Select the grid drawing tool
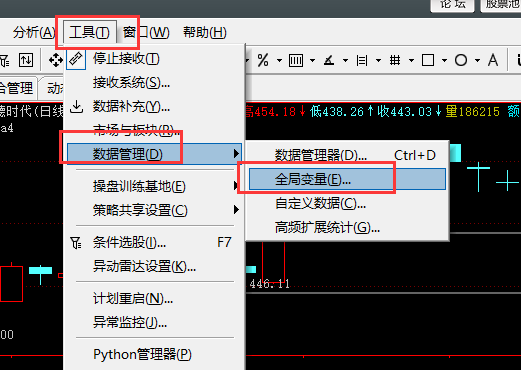 [395, 60]
